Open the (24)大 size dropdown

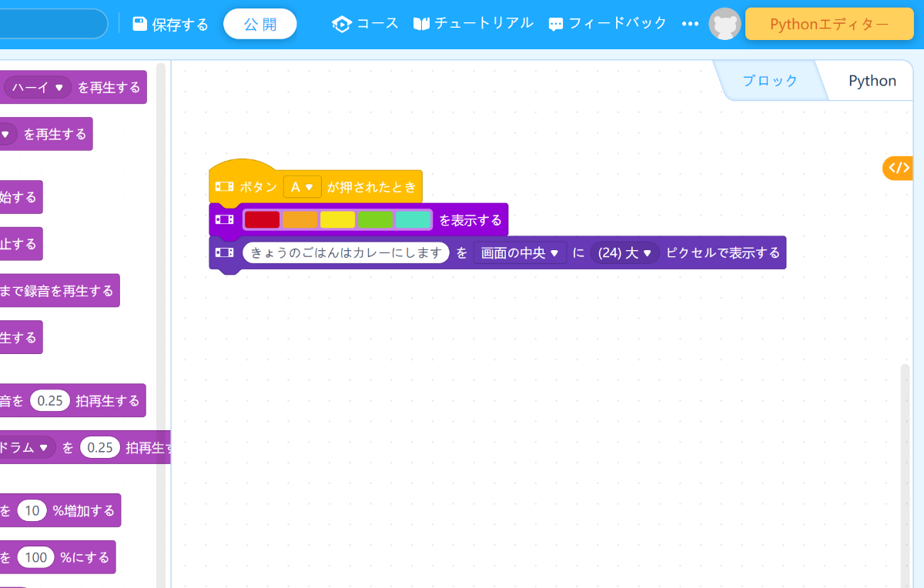[x=625, y=252]
